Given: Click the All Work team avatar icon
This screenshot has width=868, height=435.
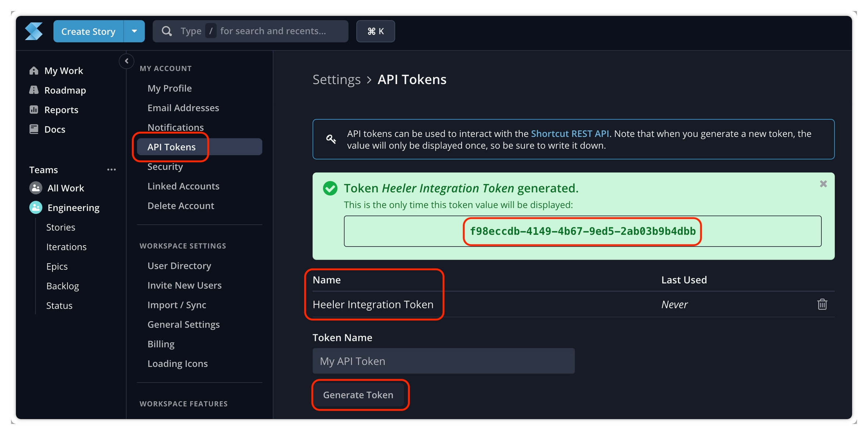Looking at the screenshot, I should [36, 188].
